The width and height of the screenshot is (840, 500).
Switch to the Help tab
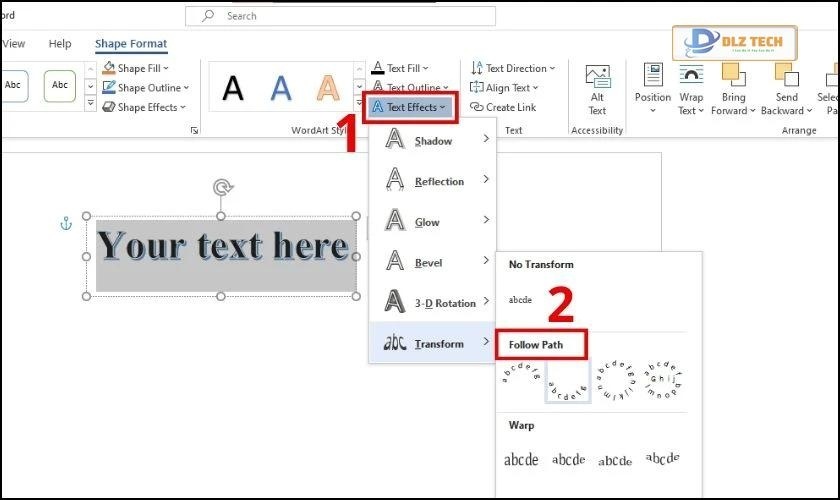click(60, 44)
